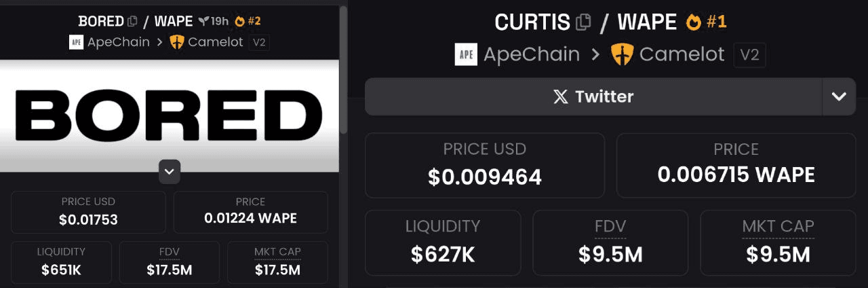The width and height of the screenshot is (868, 288).
Task: Open the ApeChain link under CURTIS
Action: (531, 54)
